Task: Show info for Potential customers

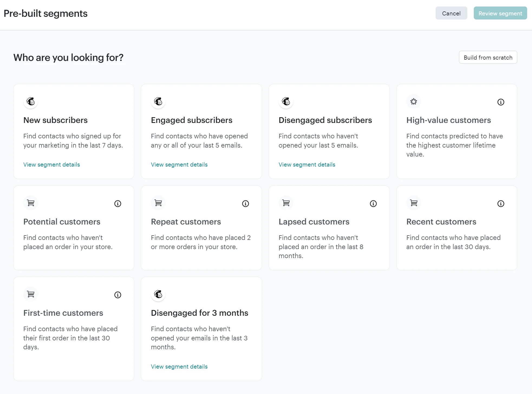Action: 118,204
